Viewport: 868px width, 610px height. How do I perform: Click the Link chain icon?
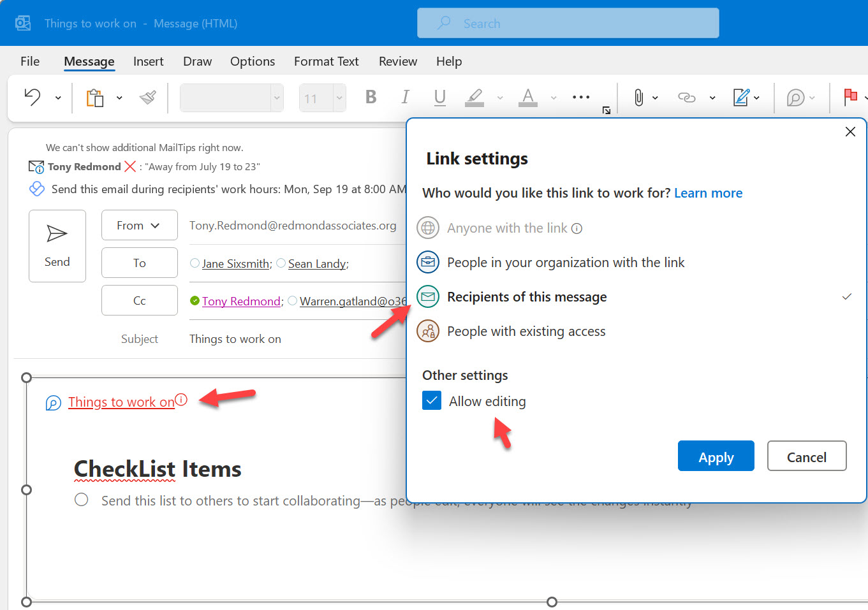(x=686, y=98)
